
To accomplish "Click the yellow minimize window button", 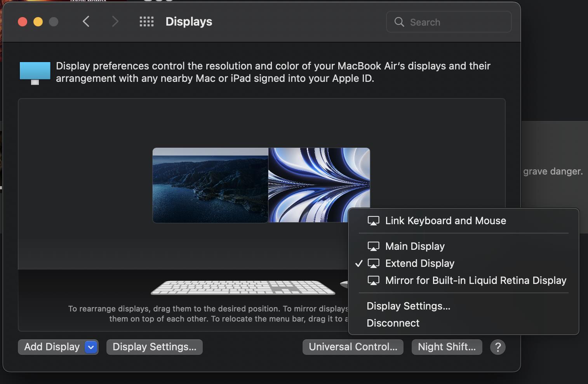I will tap(38, 22).
